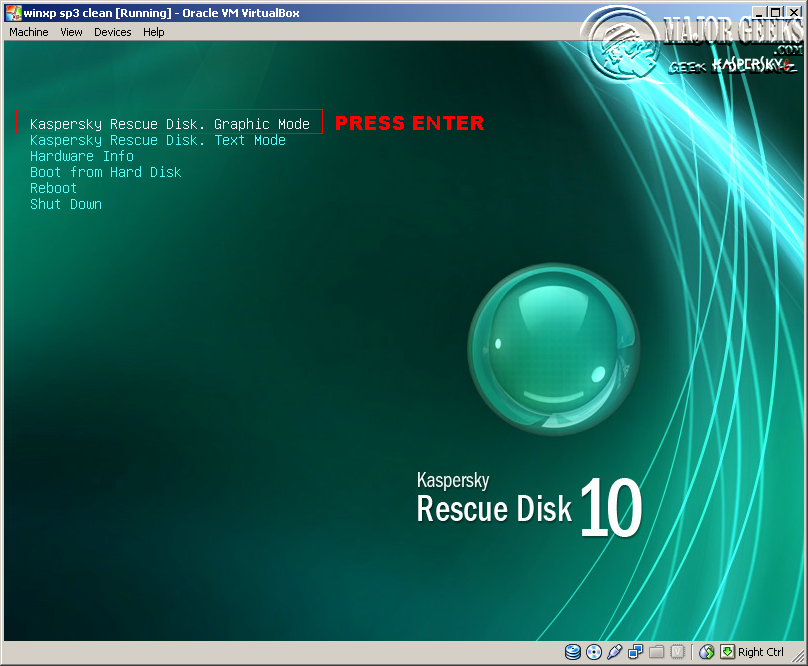Select Kaspersky Rescue Disk Graphic Mode
Image resolution: width=808 pixels, height=666 pixels.
pyautogui.click(x=170, y=123)
